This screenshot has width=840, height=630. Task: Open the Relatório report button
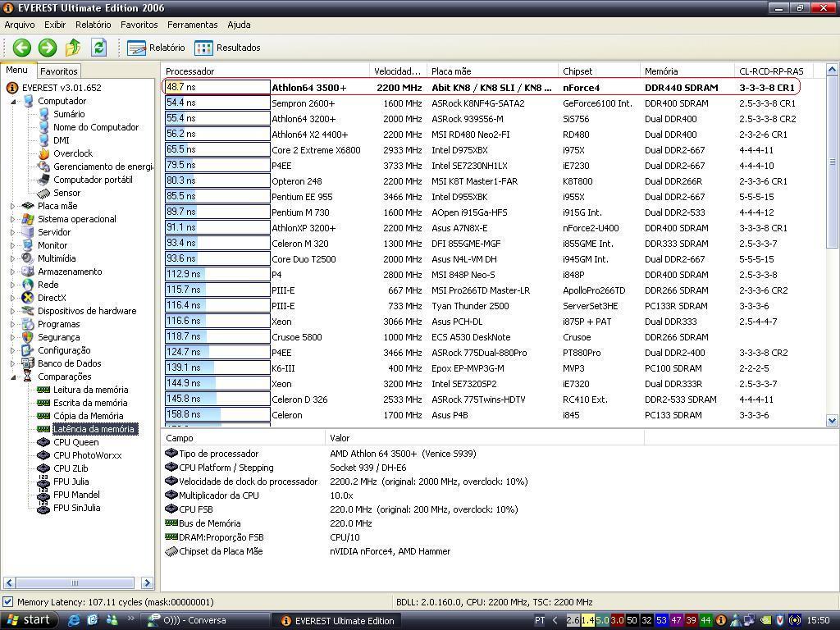tap(156, 48)
